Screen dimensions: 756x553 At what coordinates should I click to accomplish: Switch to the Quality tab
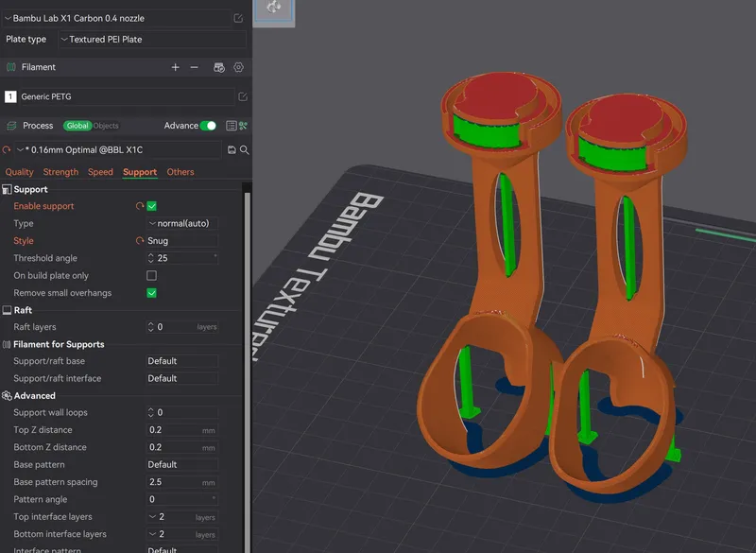[19, 172]
